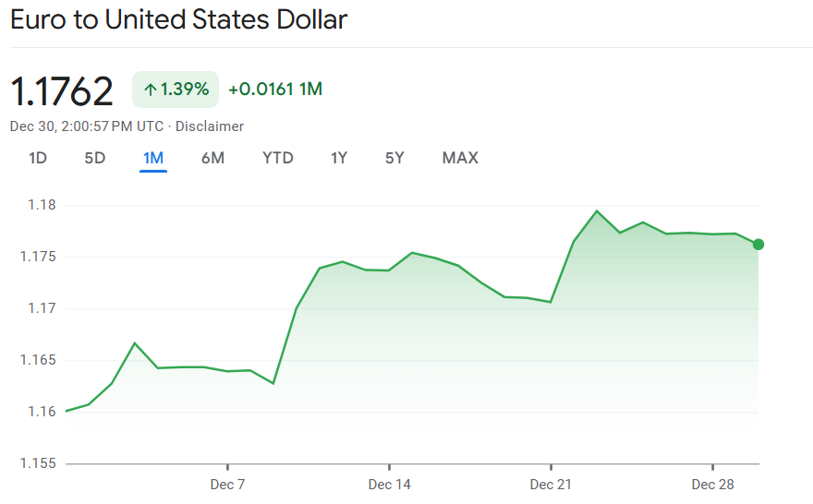Select the Dec 21 axis marker
This screenshot has height=504, width=813.
tap(551, 485)
